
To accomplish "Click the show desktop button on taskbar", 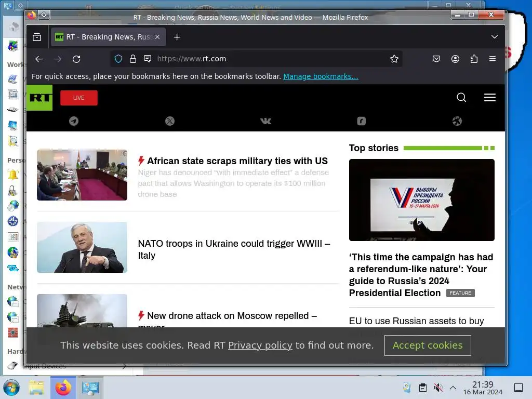I will point(518,388).
